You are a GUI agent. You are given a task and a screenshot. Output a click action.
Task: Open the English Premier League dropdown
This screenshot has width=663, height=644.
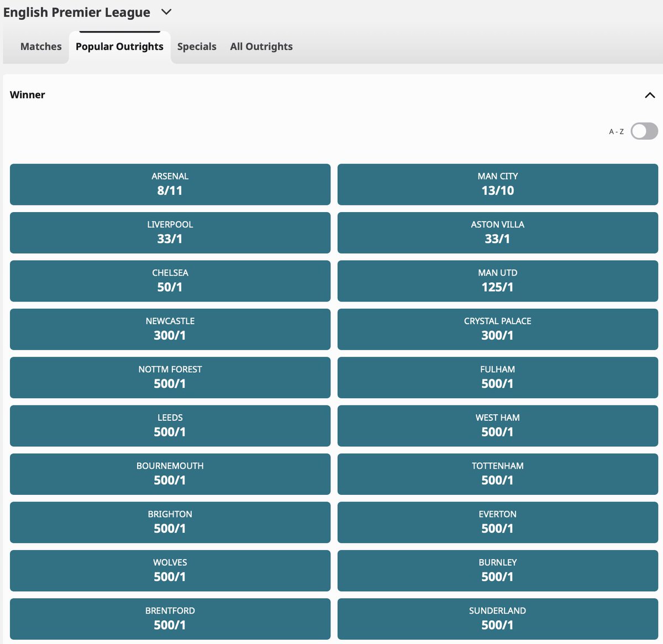click(x=87, y=12)
